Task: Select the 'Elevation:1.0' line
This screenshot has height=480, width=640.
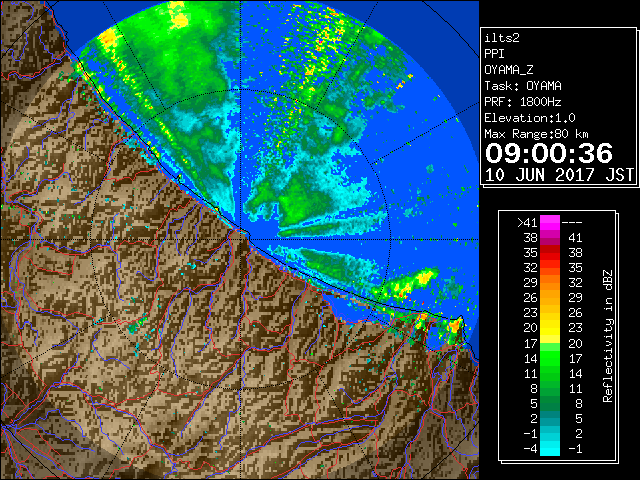Action: 530,118
